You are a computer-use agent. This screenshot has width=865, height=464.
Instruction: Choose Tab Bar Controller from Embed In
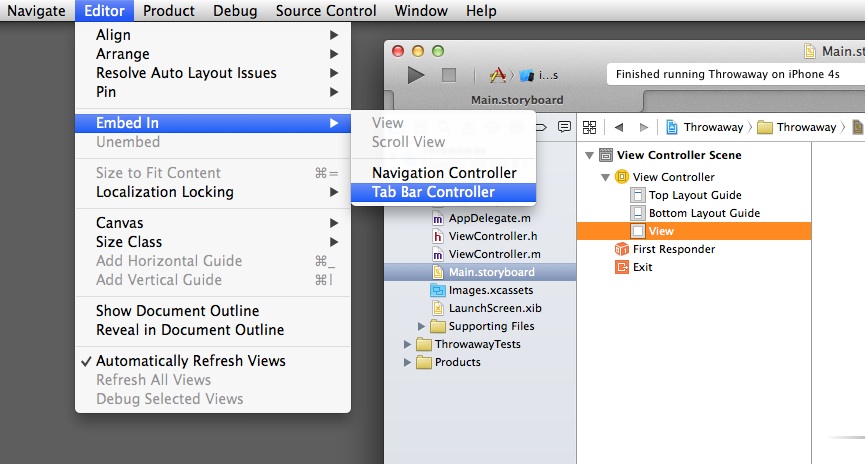(444, 192)
